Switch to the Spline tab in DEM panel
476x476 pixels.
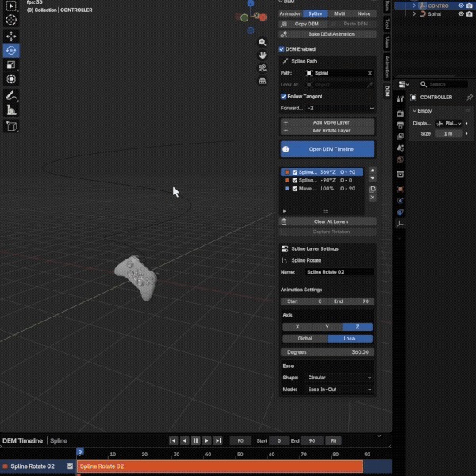[315, 14]
